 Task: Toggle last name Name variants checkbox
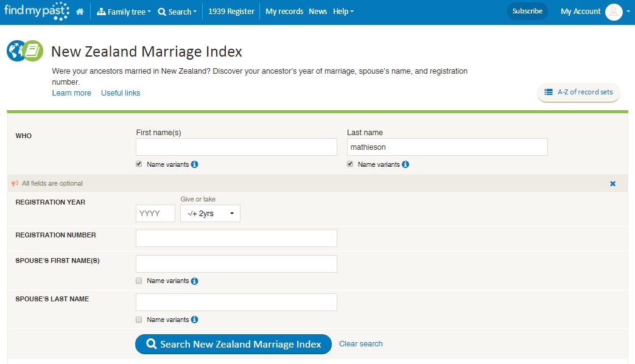click(350, 164)
